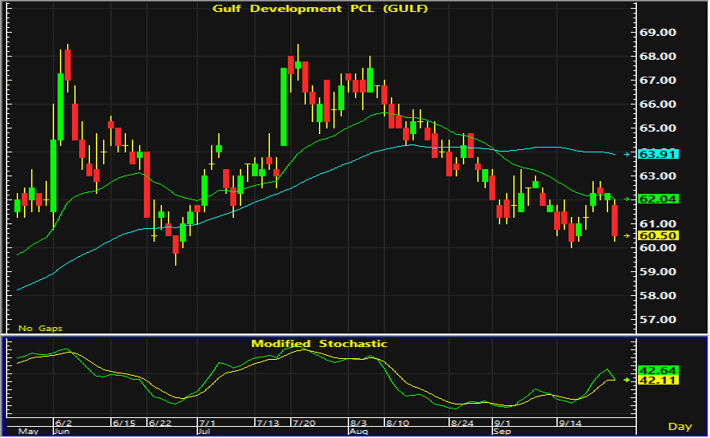Click the 7/13 date axis label

tap(268, 423)
